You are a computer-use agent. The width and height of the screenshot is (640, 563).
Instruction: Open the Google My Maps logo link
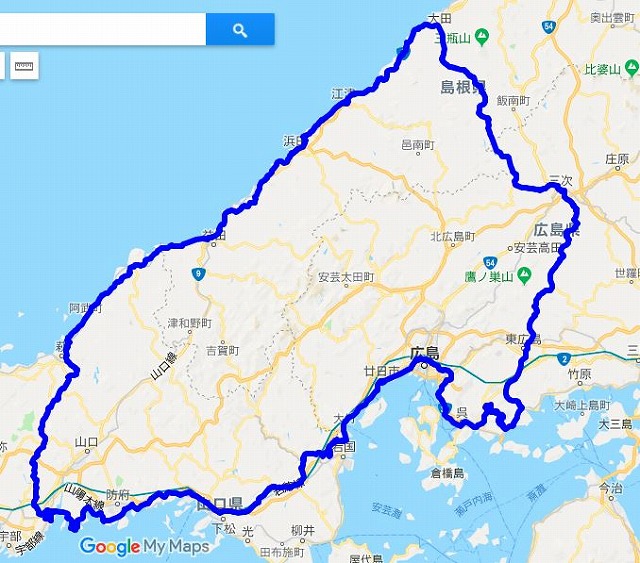144,547
